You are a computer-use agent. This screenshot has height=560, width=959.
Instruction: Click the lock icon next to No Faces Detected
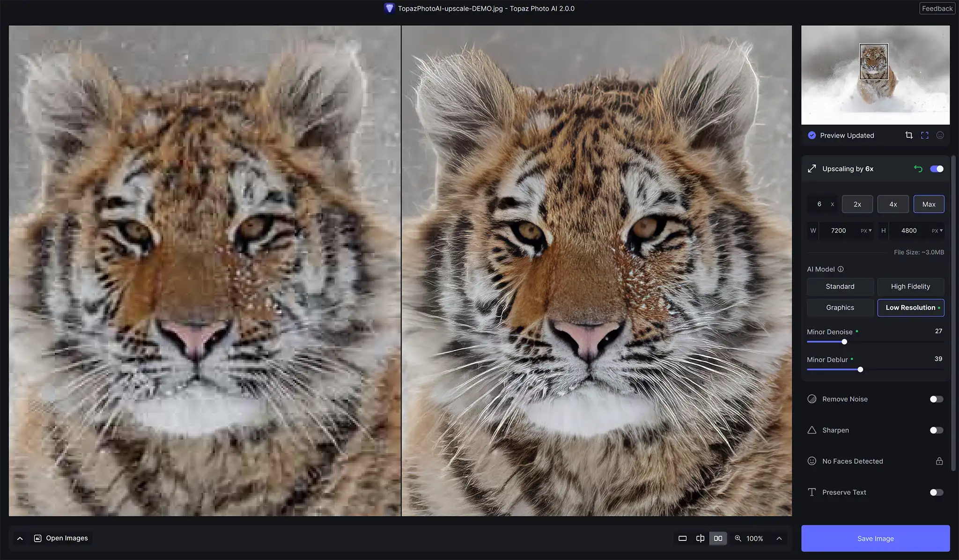[x=939, y=461]
